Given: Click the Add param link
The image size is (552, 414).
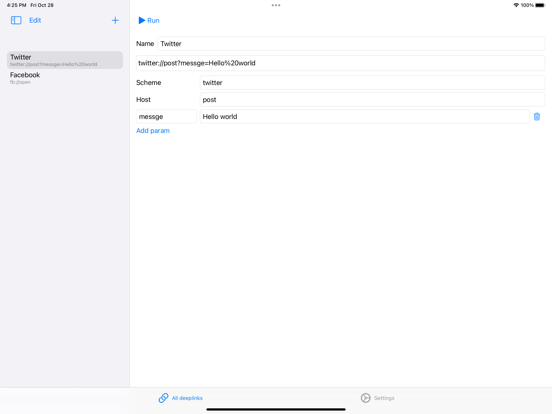Looking at the screenshot, I should [x=153, y=131].
